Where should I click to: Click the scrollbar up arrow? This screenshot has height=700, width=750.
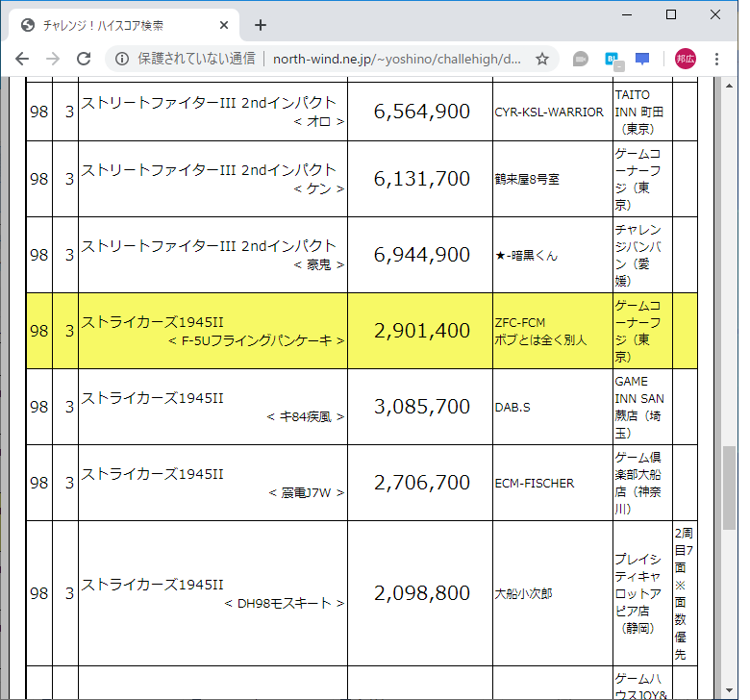coord(729,86)
